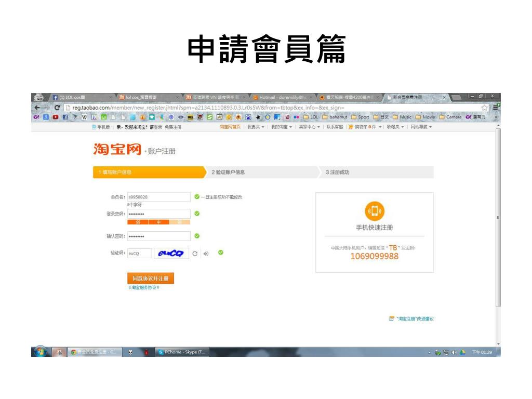The image size is (532, 399).
Task: Go to 淘宝网首页
Action: [230, 127]
